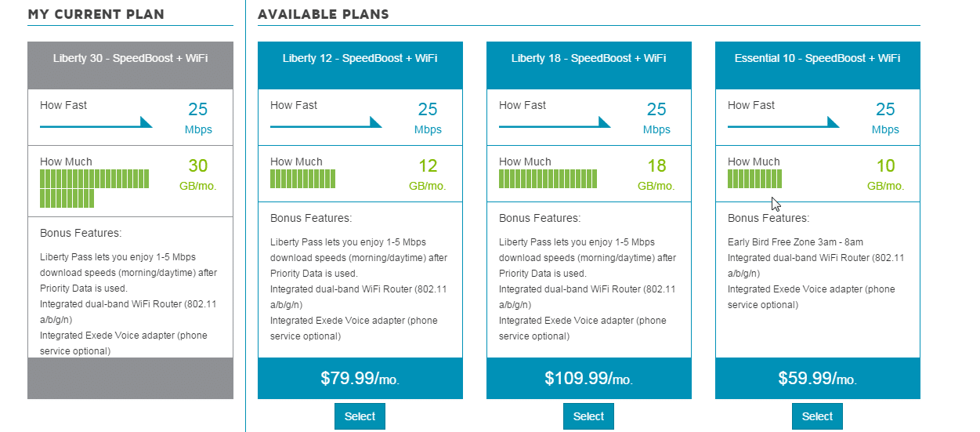Select the Liberty 18 plan button
Screen dimensions: 980x432
pos(588,416)
